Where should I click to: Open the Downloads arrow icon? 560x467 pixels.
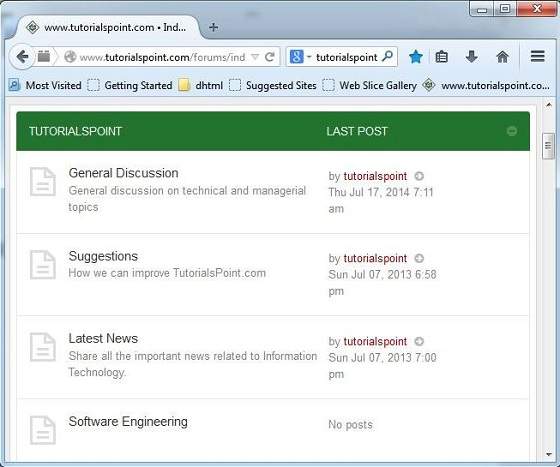tap(471, 56)
